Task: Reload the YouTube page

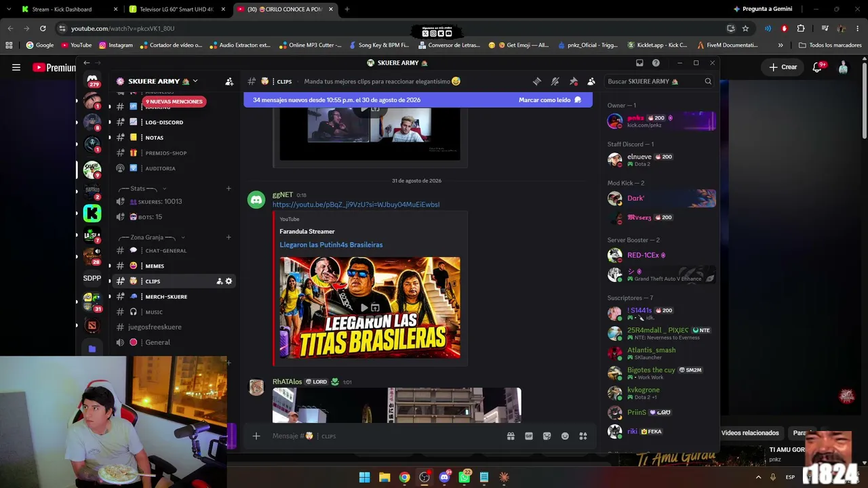Action: 43,28
